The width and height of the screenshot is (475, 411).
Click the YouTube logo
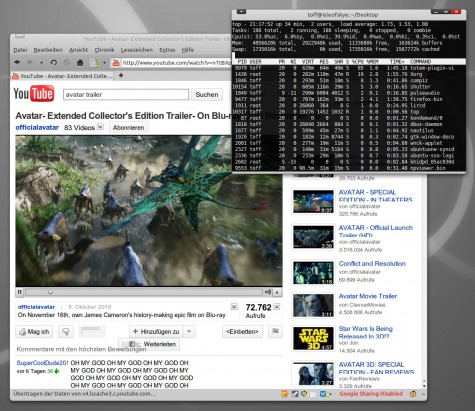tap(34, 94)
